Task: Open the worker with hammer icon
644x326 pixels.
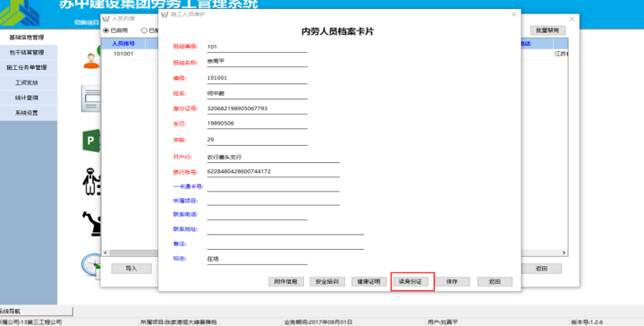Action: tap(91, 224)
